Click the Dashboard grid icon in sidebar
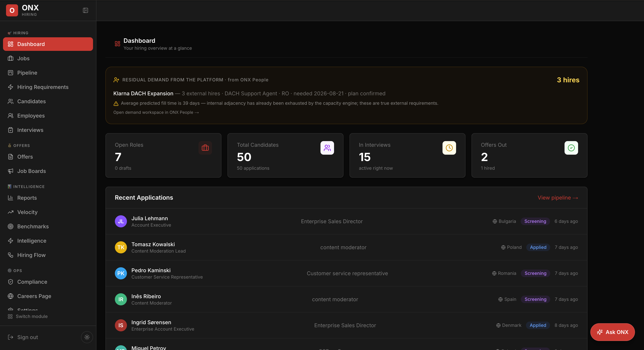The width and height of the screenshot is (644, 350). (x=11, y=44)
